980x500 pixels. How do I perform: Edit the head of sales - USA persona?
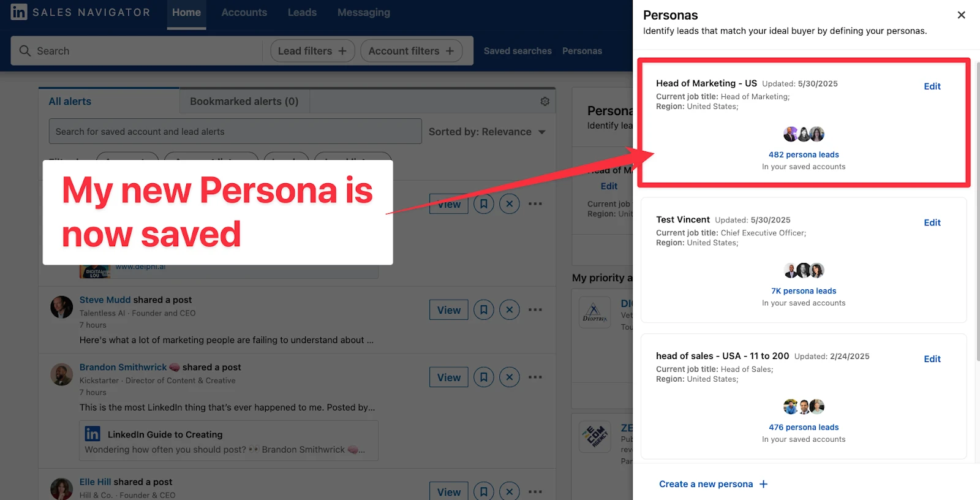(x=932, y=359)
